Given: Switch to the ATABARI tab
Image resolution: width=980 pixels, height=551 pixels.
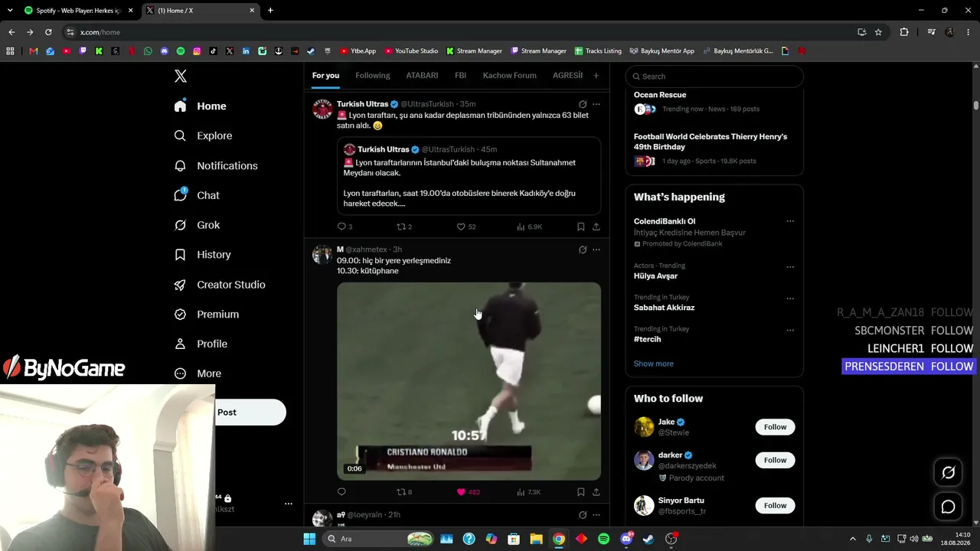Looking at the screenshot, I should point(422,76).
